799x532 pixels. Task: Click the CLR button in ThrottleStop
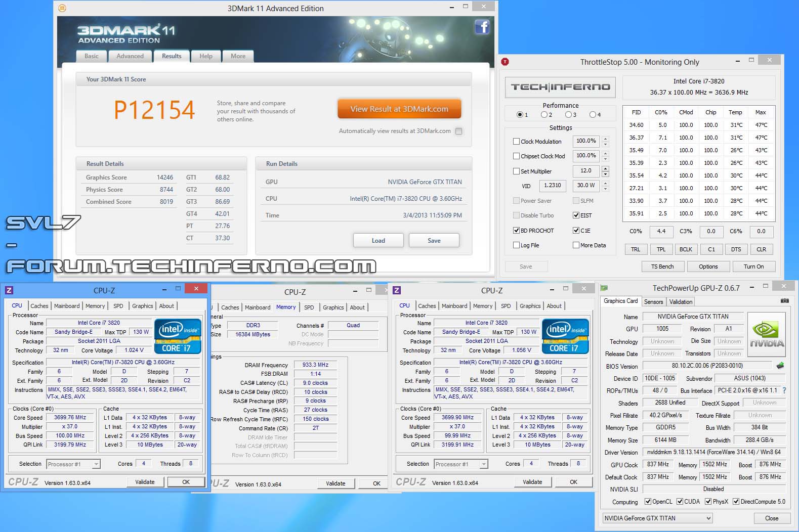(761, 249)
